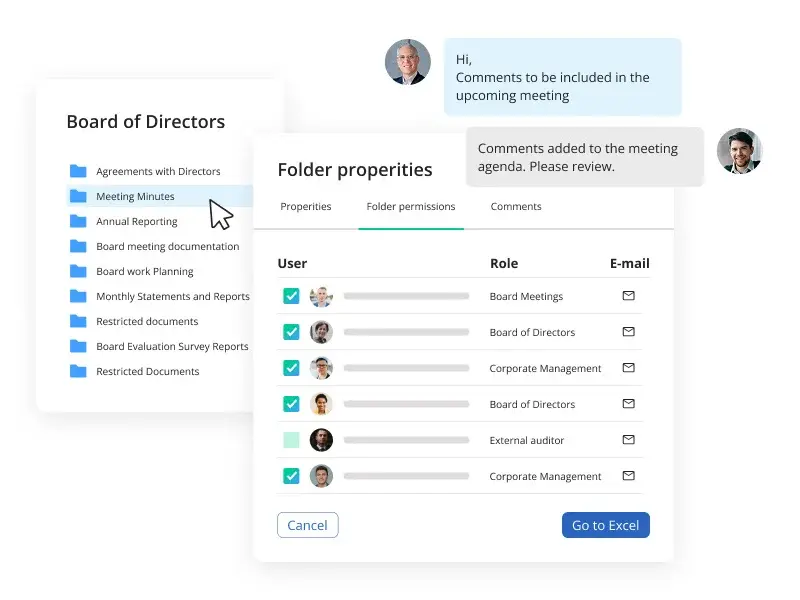Click the email icon in the last Corporate Management row

point(629,476)
